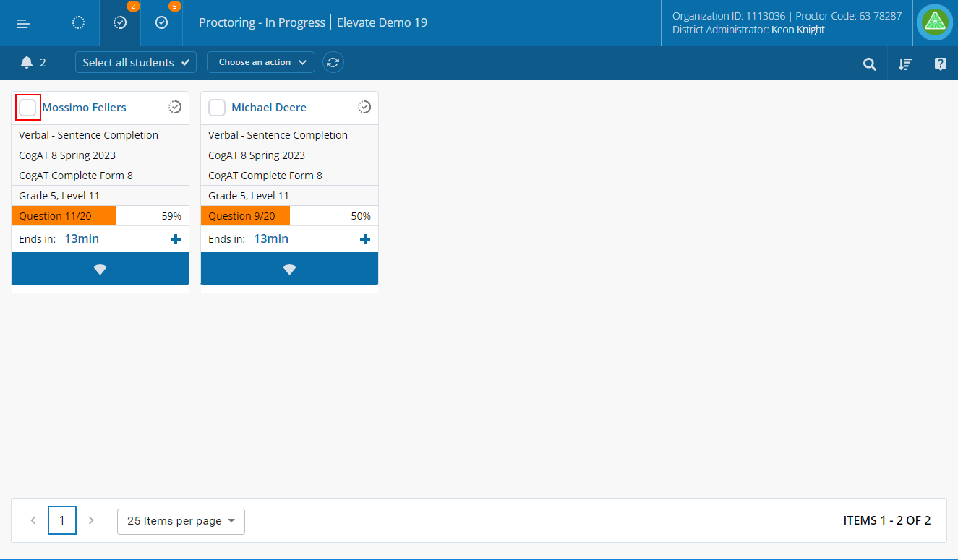Click the Elevate Demo 19 session name
This screenshot has width=958, height=560.
point(382,22)
